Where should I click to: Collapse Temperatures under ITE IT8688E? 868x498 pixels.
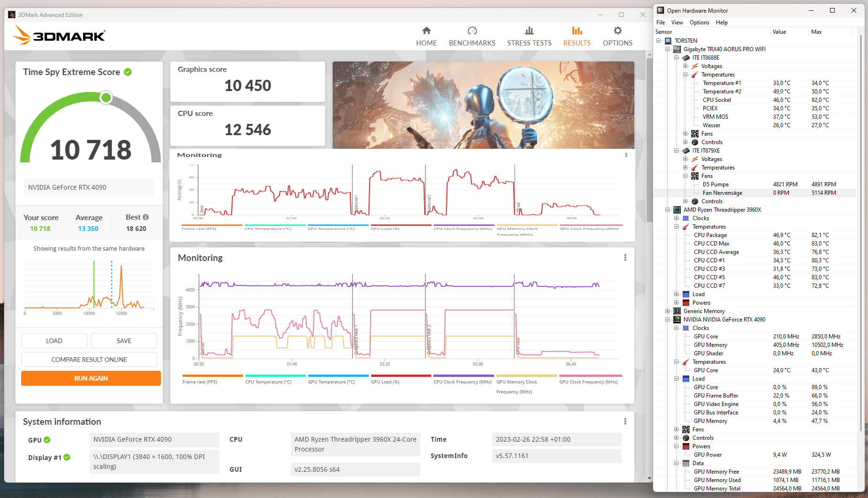click(x=685, y=75)
